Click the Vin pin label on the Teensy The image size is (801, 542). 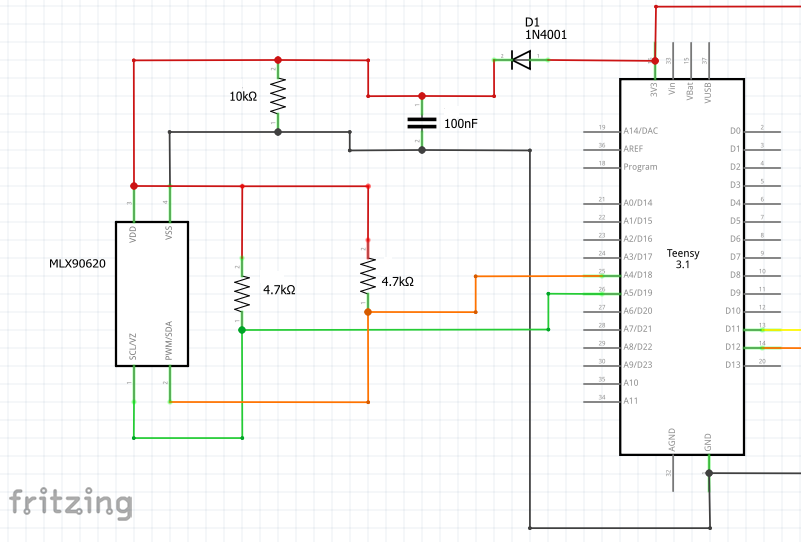point(672,88)
